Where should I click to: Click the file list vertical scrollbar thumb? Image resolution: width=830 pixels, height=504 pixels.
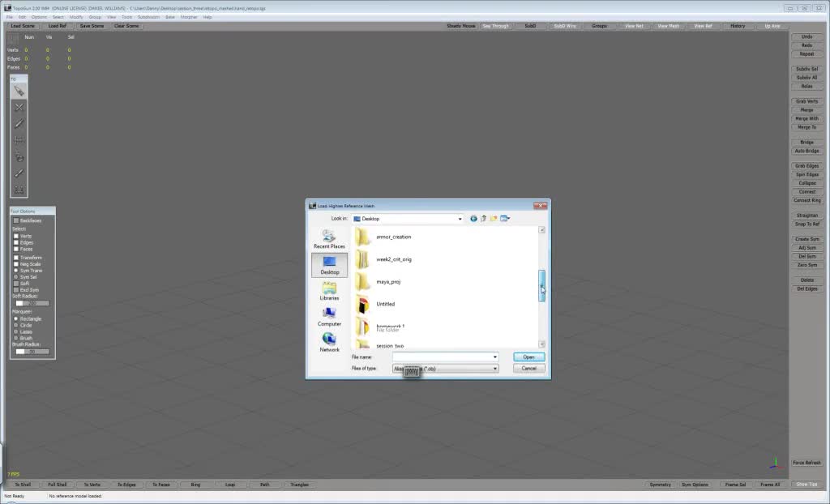coord(541,286)
